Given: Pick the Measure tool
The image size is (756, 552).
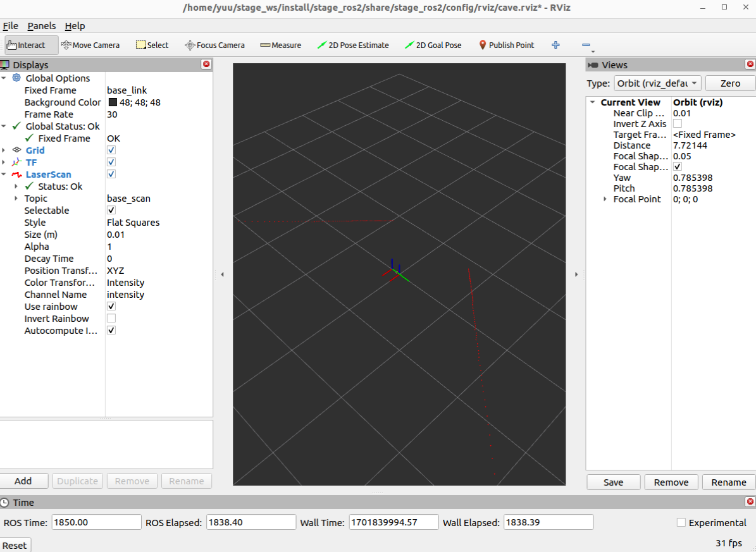Looking at the screenshot, I should (x=281, y=45).
